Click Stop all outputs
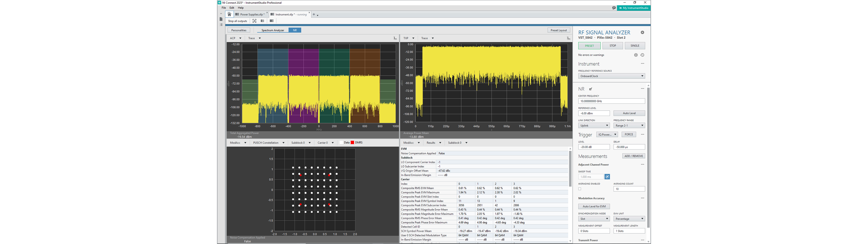Screen dimensions: 868x244 pyautogui.click(x=238, y=21)
